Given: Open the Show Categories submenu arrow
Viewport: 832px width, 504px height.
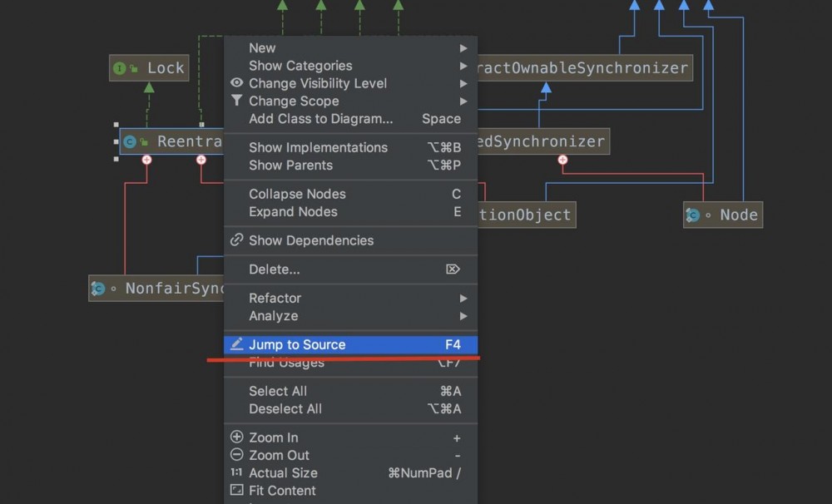Looking at the screenshot, I should (463, 66).
